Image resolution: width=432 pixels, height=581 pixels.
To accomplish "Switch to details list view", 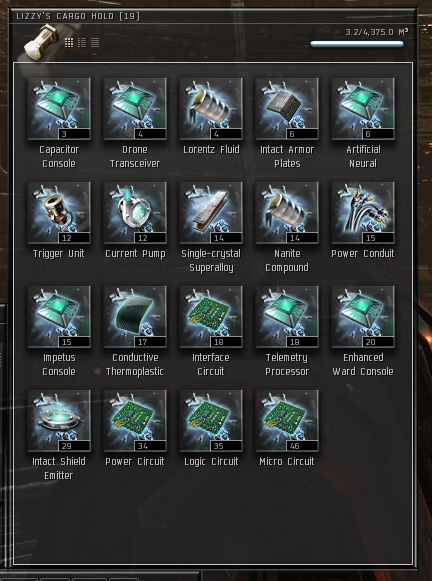I will pyautogui.click(x=82, y=43).
